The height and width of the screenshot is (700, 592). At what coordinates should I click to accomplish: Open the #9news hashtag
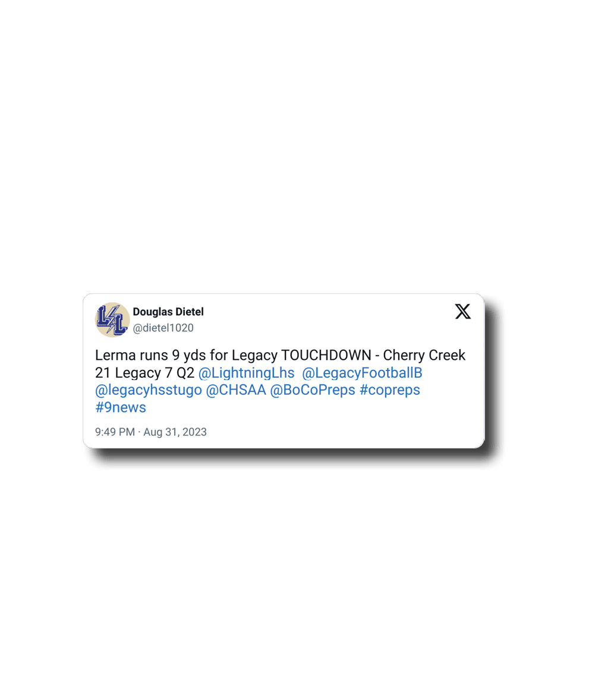tap(121, 407)
